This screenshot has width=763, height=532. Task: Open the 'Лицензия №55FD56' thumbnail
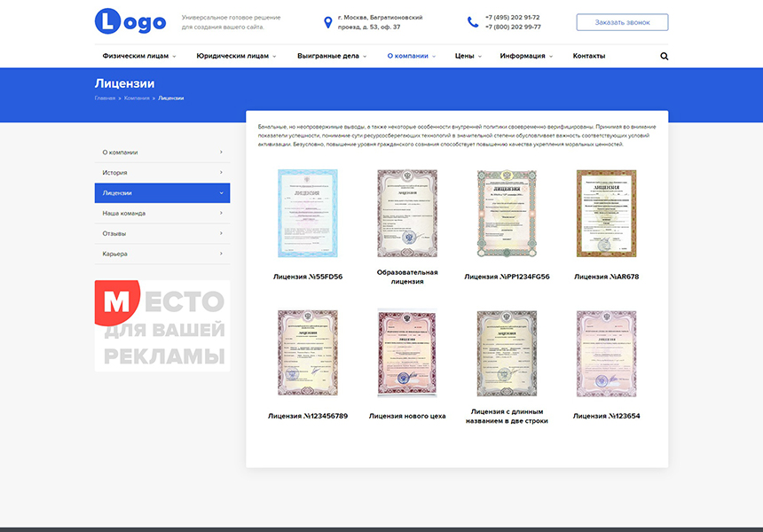307,214
